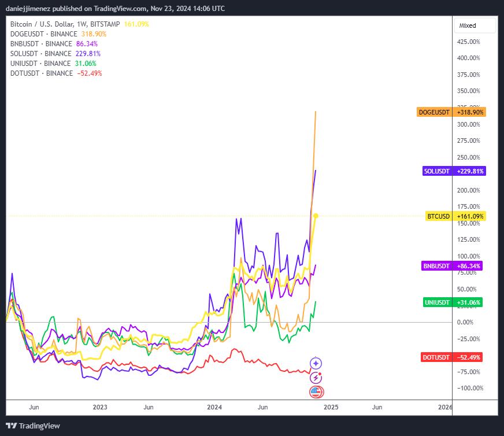This screenshot has width=504, height=436.
Task: Select the SOLUSDT price label tag
Action: (x=436, y=171)
